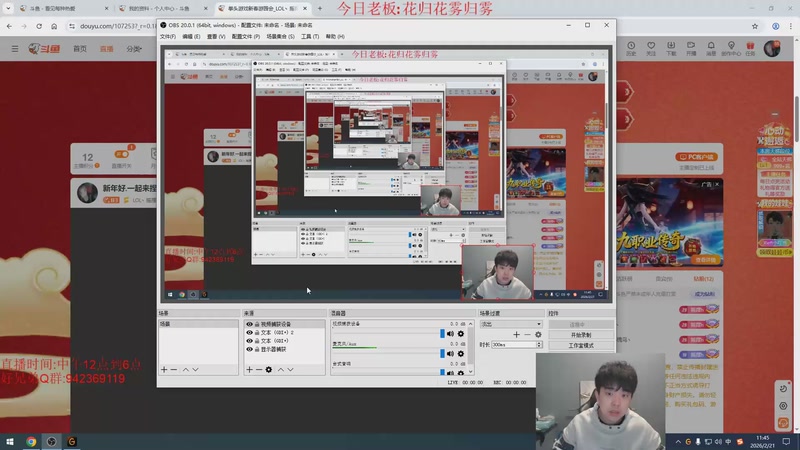Open OBS 配置文件(P) menu

(x=246, y=37)
